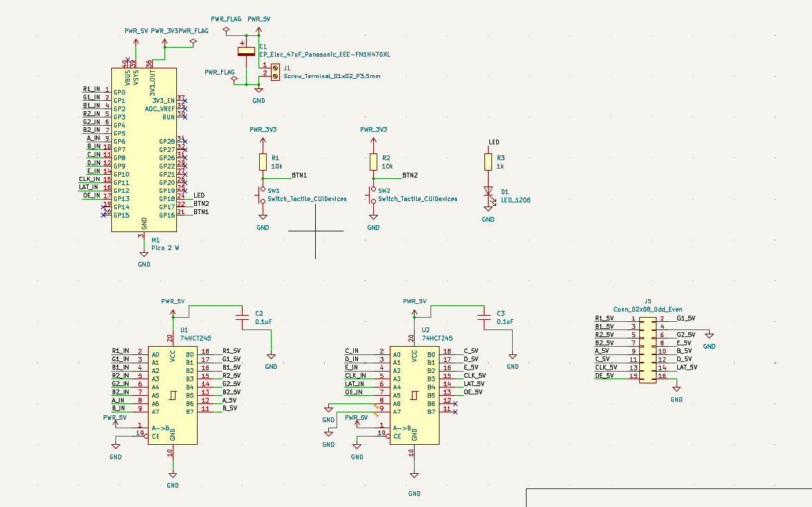Click PWR_3V3 label above R1
The height and width of the screenshot is (507, 812).
[263, 129]
